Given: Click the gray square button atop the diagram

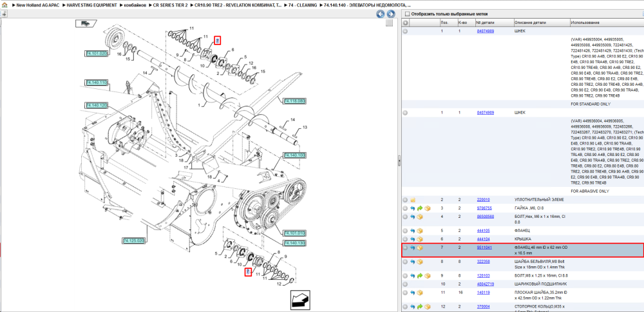Looking at the screenshot, I should click(x=390, y=23).
